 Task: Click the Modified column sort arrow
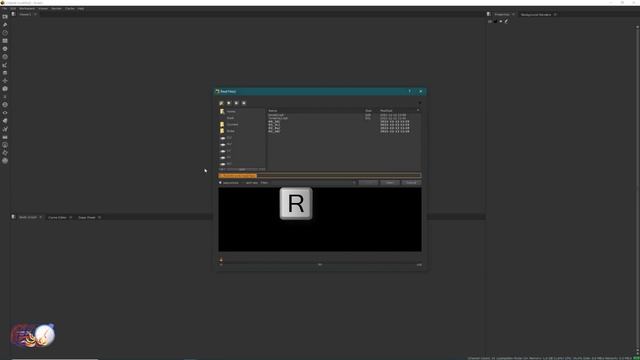click(x=418, y=111)
